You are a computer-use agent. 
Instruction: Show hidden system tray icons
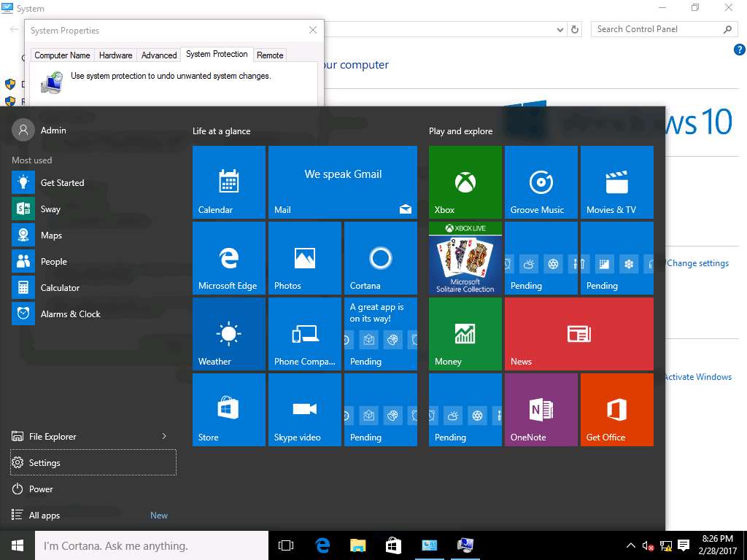[630, 545]
